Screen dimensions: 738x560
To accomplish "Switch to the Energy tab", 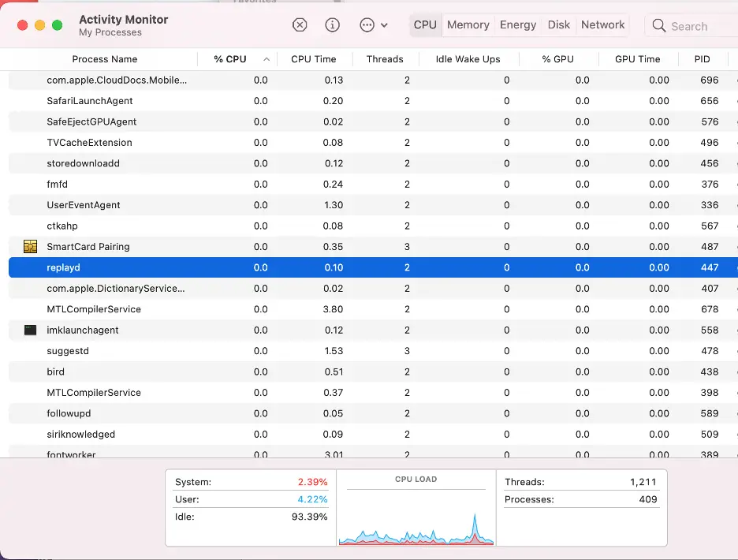I will (518, 25).
